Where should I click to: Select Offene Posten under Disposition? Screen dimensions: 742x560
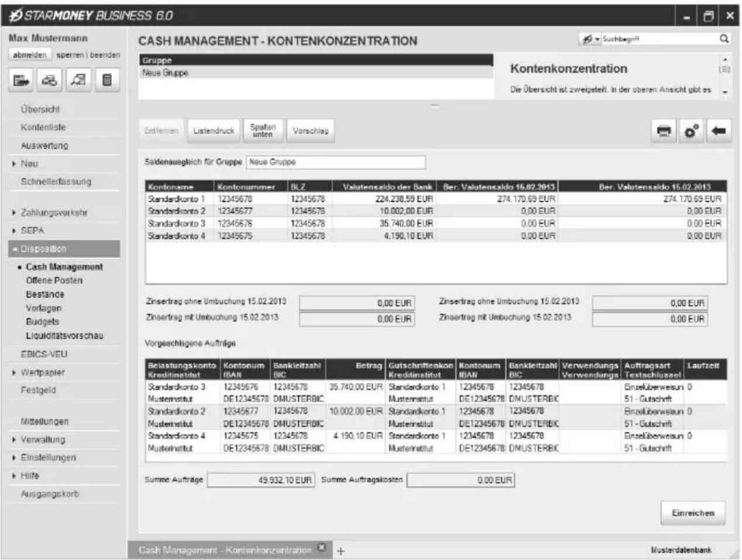click(54, 281)
